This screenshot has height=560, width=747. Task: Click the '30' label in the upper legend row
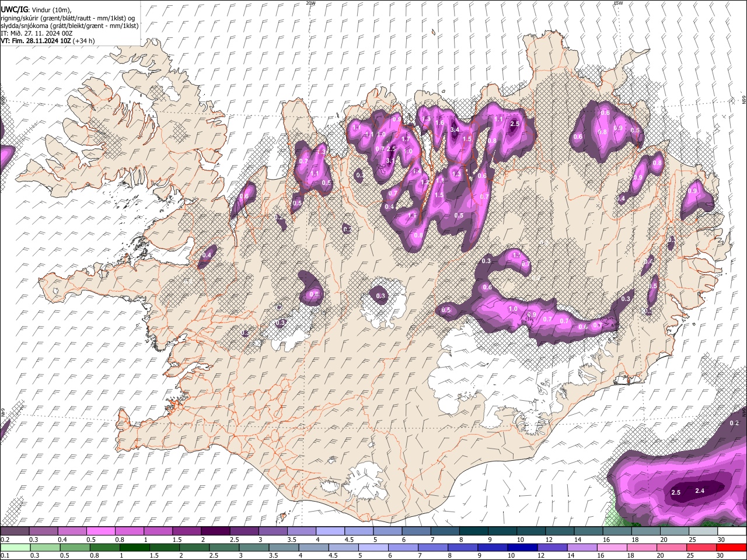coord(721,540)
